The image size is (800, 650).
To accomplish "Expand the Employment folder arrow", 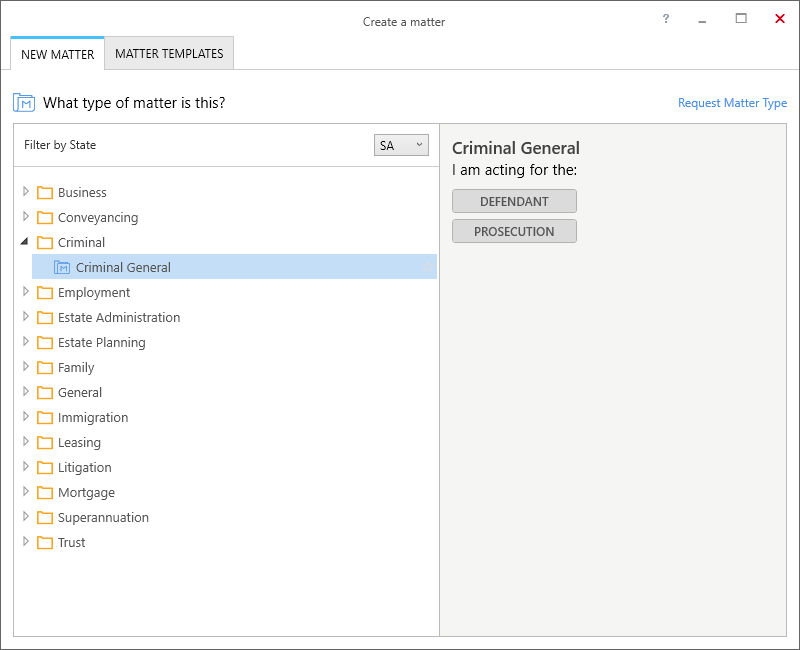I will (x=26, y=291).
